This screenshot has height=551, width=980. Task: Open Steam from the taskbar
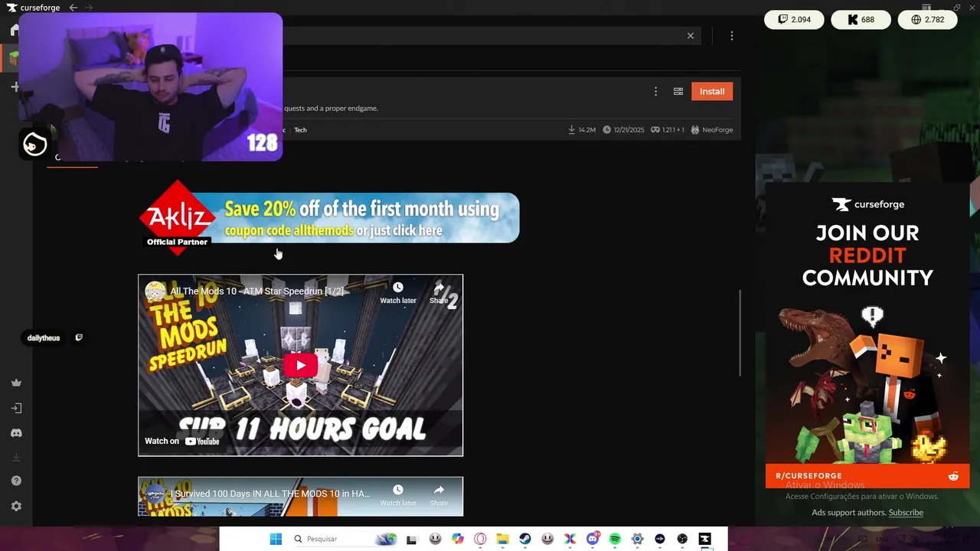[x=524, y=539]
